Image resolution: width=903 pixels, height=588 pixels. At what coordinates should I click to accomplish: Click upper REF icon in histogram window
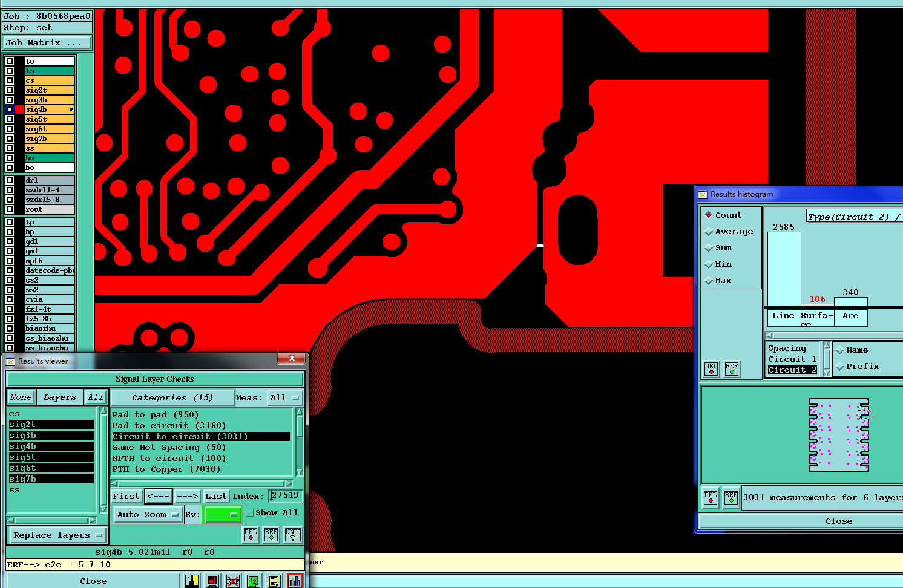pos(732,368)
